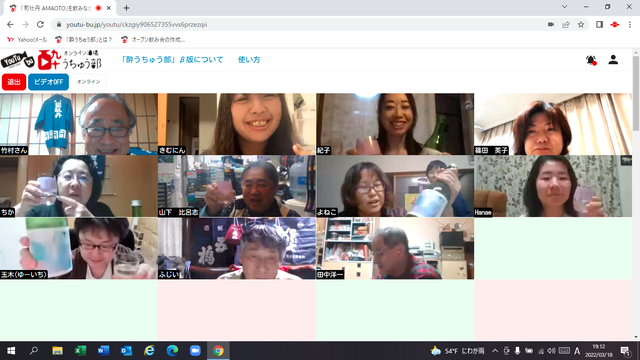
Task: Open the Chrome three-dot menu
Action: click(630, 24)
